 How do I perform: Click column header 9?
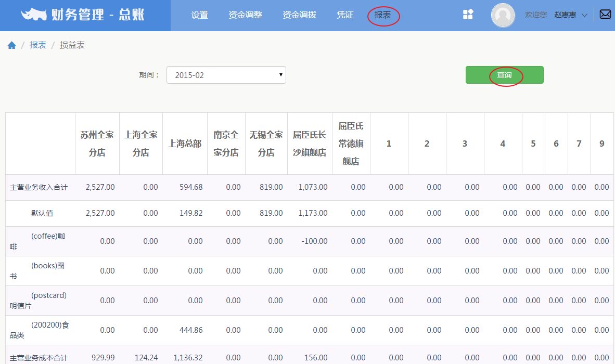tap(602, 144)
